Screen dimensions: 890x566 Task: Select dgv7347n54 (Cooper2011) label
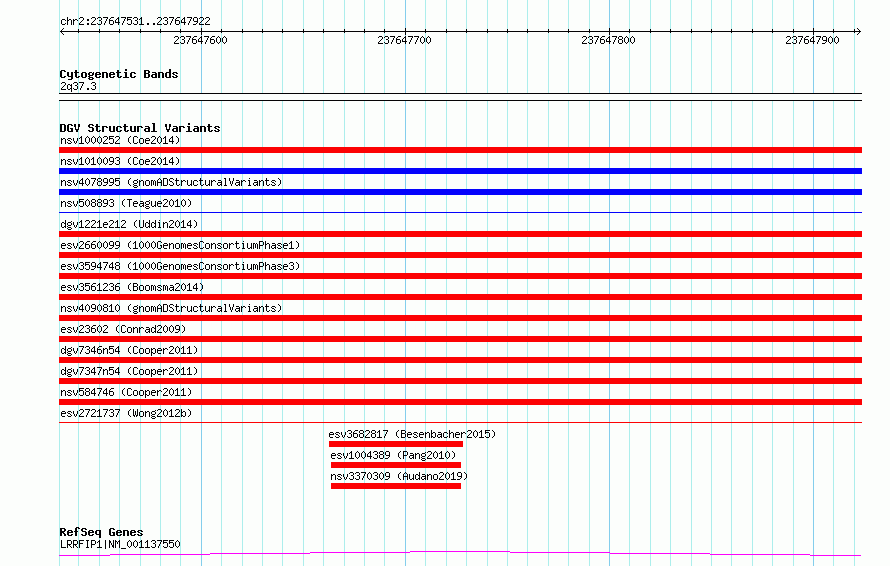129,371
